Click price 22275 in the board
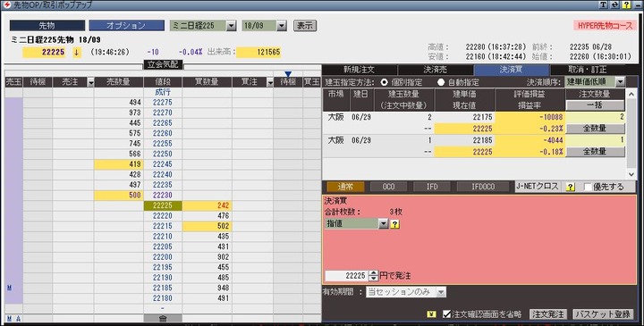 coord(163,103)
